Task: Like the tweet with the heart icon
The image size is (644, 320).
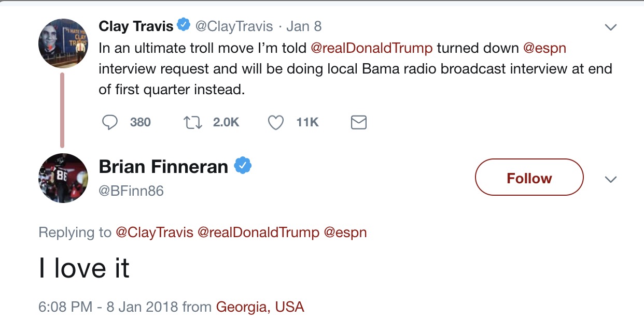Action: 276,122
